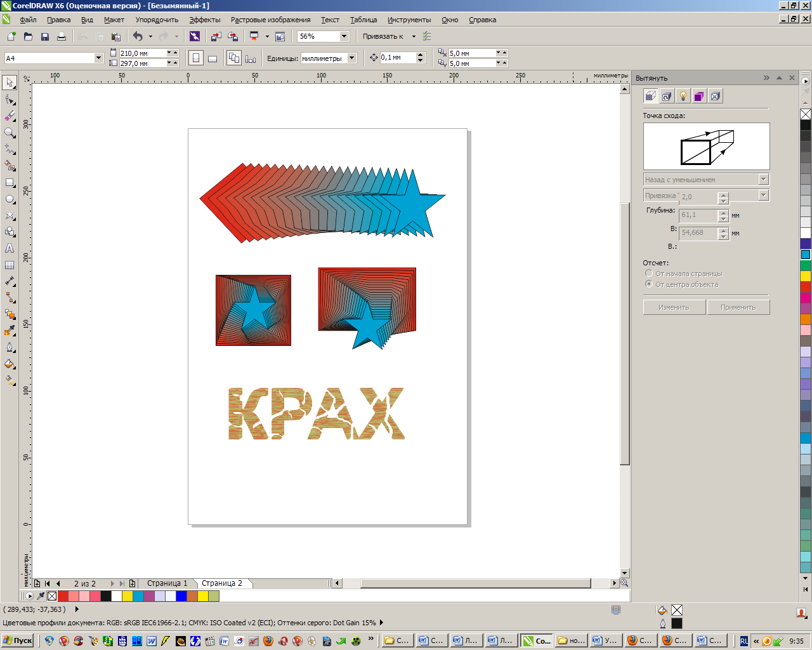Open the units dropdown 'миллиметры'

click(353, 58)
